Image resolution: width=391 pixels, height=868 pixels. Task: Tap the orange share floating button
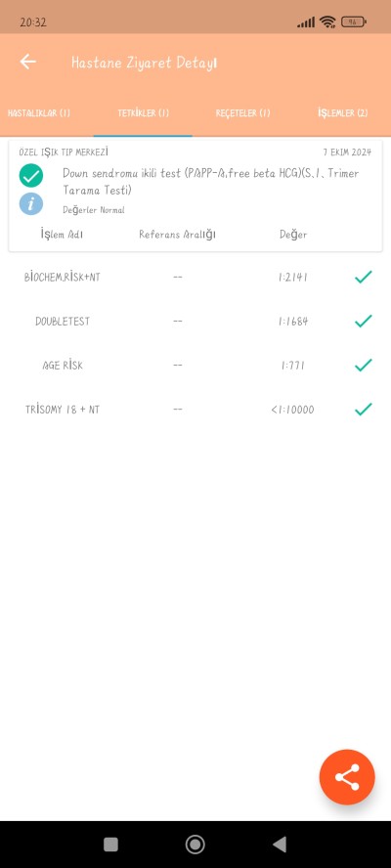click(x=347, y=777)
